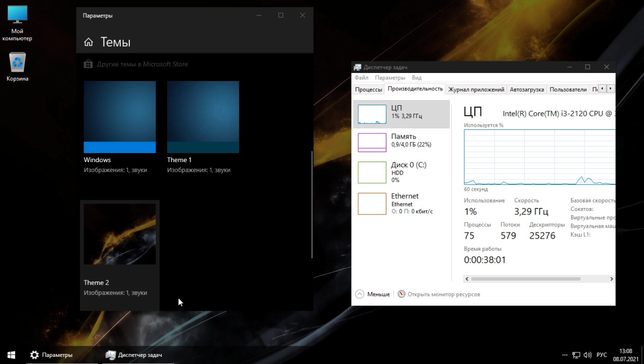Open clock and date in tray
The image size is (644, 364).
(625, 355)
